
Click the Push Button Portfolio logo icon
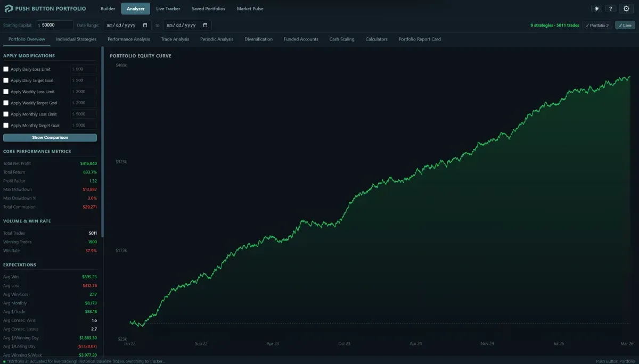(x=7, y=9)
